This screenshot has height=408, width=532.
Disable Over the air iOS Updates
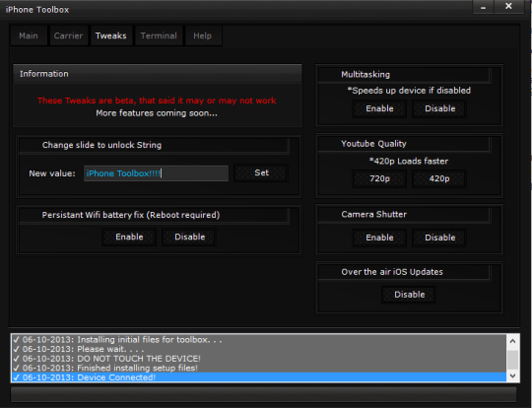409,295
